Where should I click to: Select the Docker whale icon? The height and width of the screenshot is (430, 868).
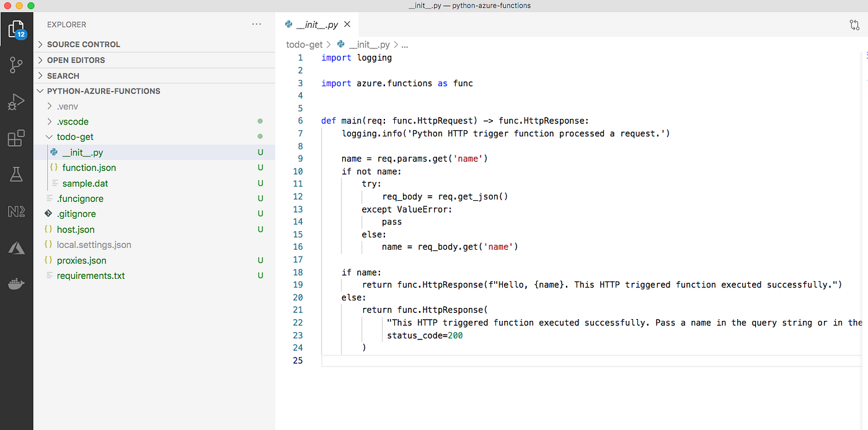pos(16,284)
